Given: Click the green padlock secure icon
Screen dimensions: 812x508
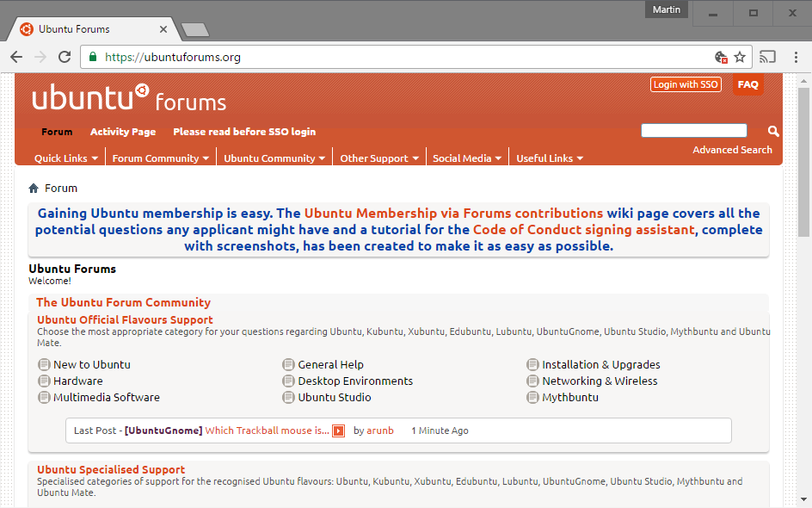Looking at the screenshot, I should coord(93,57).
